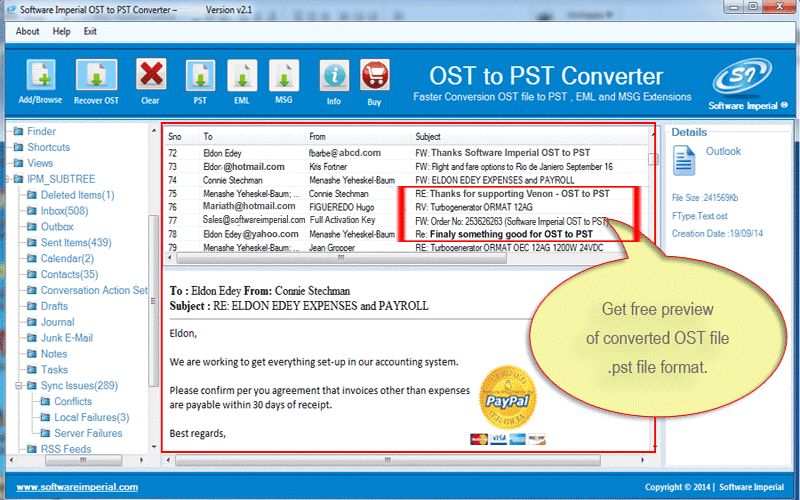Viewport: 800px width, 500px height.
Task: Select the Local Failures(3) subfolder
Action: pyautogui.click(x=92, y=417)
